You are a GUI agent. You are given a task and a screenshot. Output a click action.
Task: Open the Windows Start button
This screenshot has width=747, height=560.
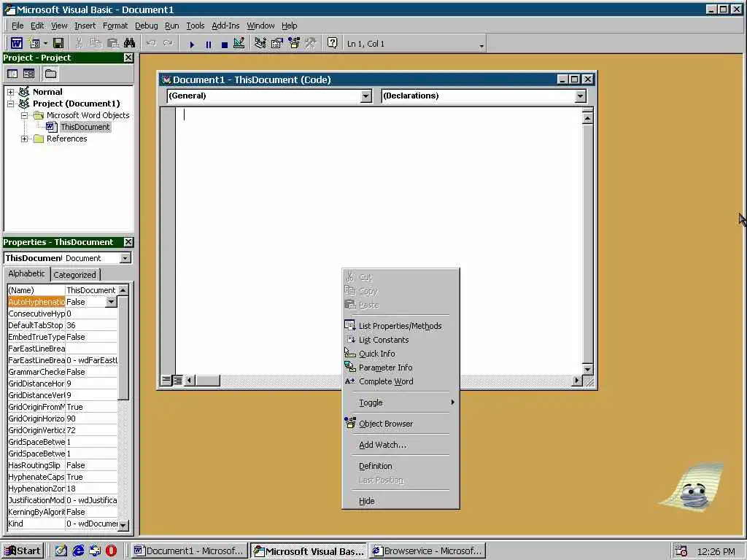[x=23, y=551]
